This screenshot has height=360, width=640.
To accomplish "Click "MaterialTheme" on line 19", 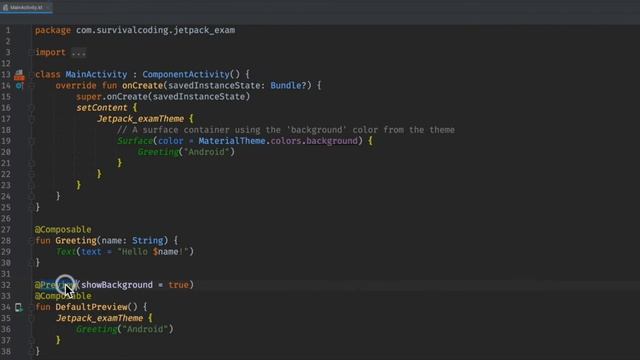I will 232,141.
